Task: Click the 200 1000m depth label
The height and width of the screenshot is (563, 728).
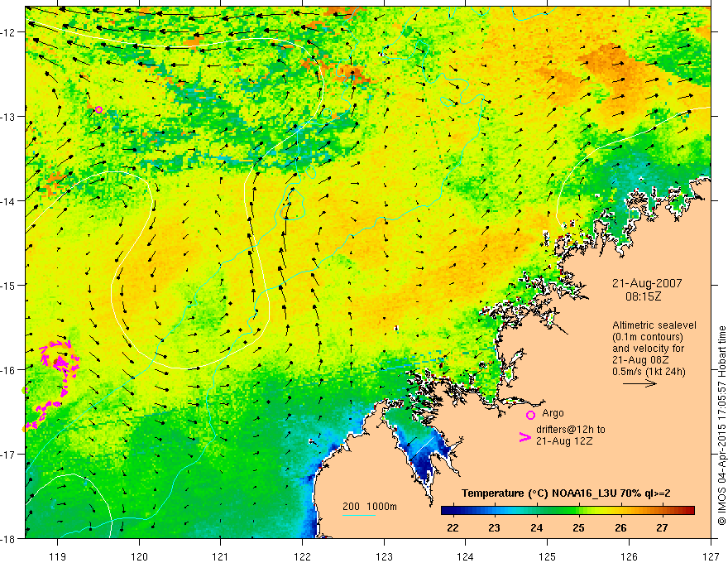Action: (370, 507)
